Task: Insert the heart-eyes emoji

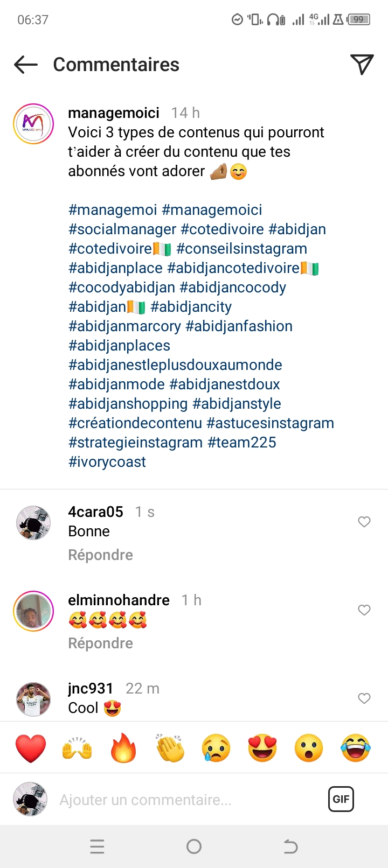Action: [x=262, y=748]
